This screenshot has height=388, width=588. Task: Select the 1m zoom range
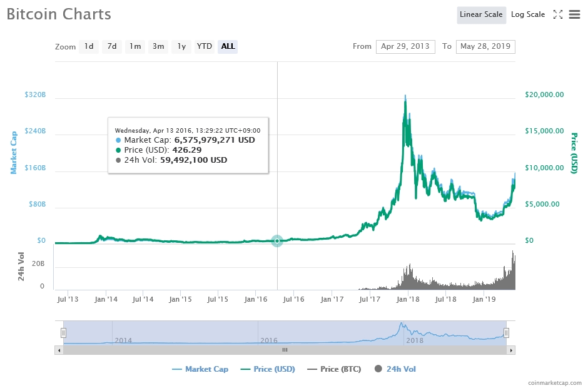pyautogui.click(x=134, y=46)
